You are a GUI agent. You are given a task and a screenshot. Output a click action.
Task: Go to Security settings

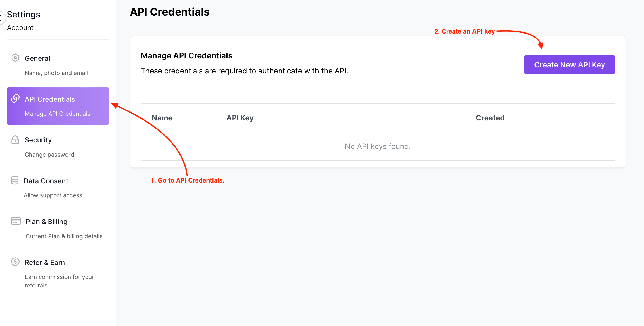(x=38, y=140)
